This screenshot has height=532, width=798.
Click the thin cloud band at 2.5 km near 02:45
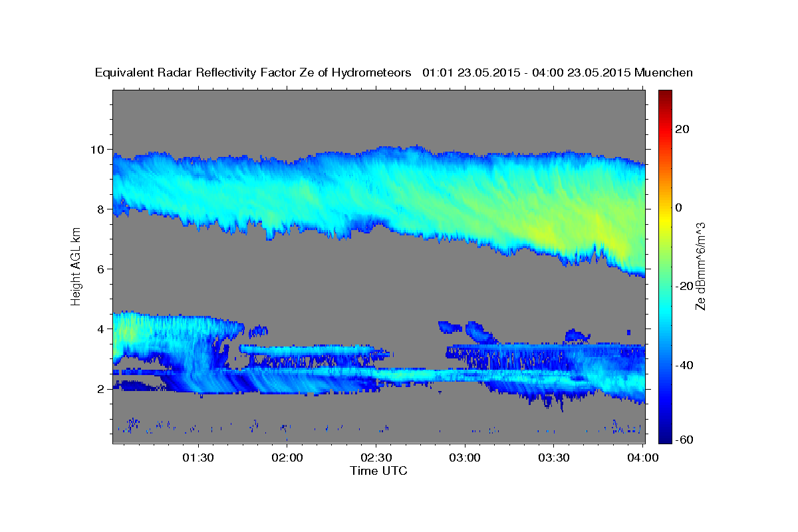click(419, 376)
